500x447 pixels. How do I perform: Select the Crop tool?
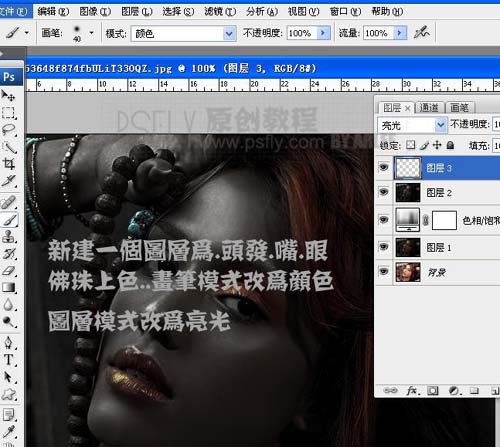tap(9, 164)
